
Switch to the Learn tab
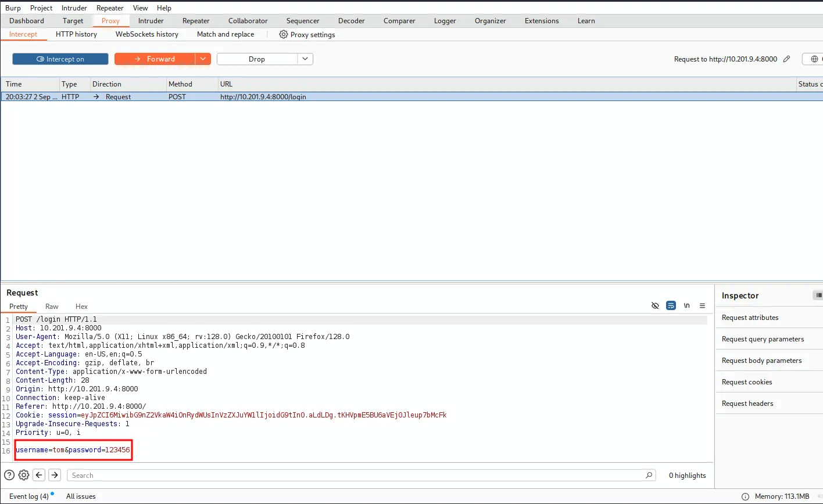586,20
